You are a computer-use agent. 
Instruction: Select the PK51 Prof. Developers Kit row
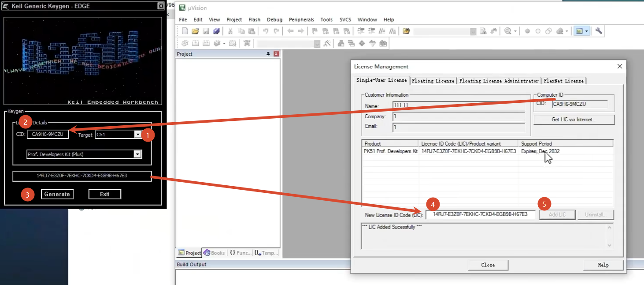pos(487,151)
